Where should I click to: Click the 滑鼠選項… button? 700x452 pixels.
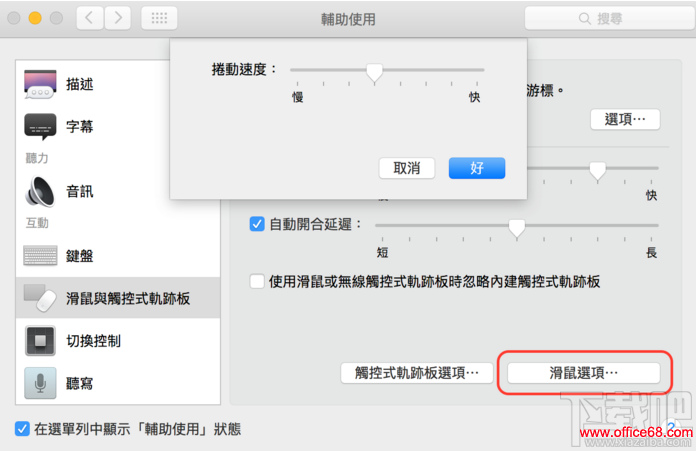pos(583,372)
